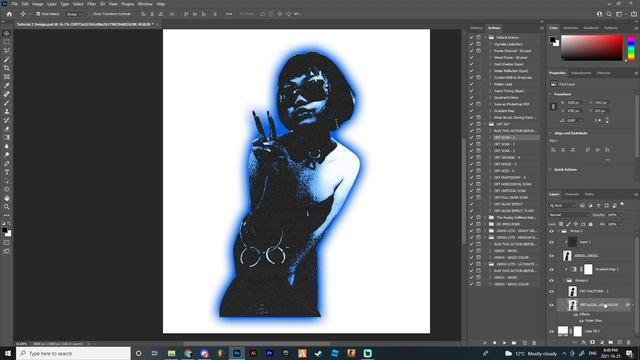Collapse the Align and Distribute section
The image size is (640, 360).
click(x=551, y=133)
